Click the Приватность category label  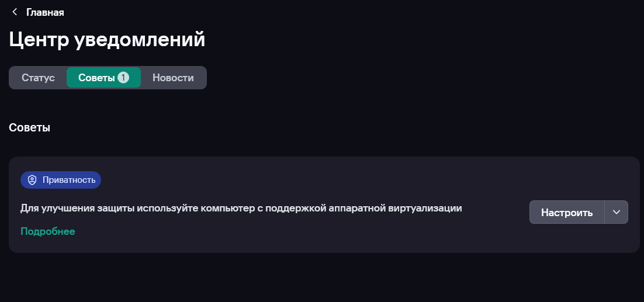click(68, 180)
